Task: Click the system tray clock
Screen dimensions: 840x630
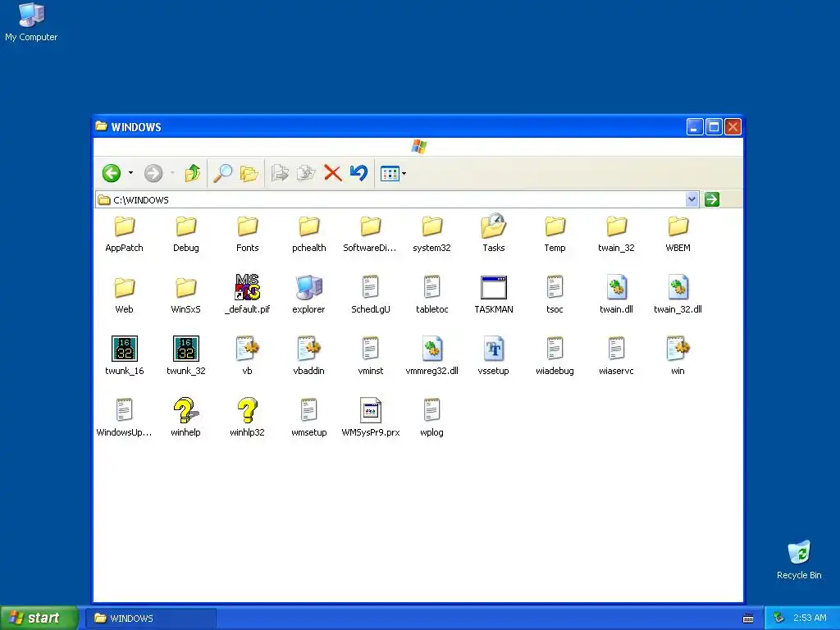Action: click(810, 619)
